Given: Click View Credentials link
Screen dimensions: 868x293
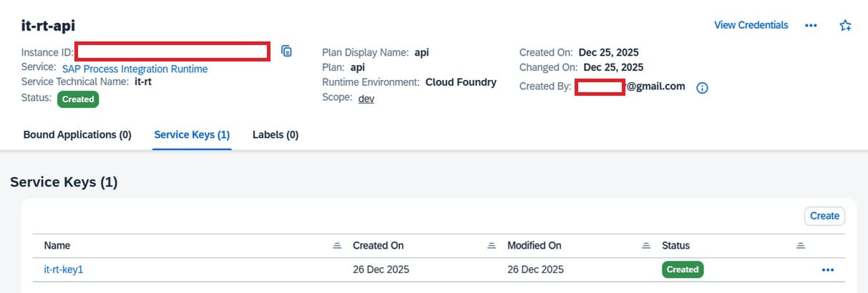Looking at the screenshot, I should click(x=751, y=25).
